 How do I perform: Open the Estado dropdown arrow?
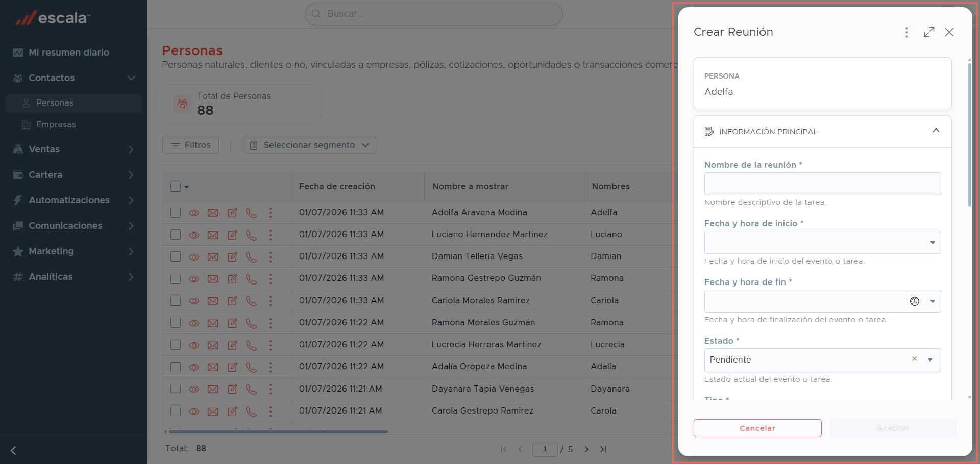click(x=930, y=360)
